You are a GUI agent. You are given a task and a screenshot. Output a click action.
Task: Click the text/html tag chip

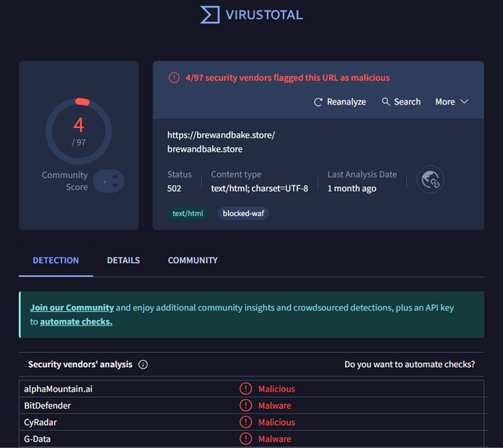[x=188, y=214]
